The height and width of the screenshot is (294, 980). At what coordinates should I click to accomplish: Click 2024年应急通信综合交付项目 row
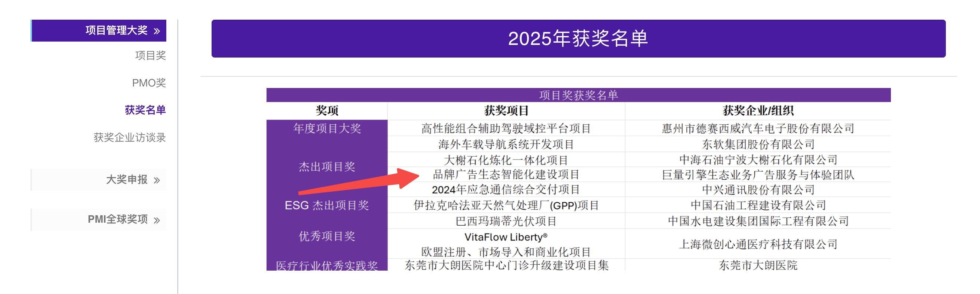pos(506,189)
